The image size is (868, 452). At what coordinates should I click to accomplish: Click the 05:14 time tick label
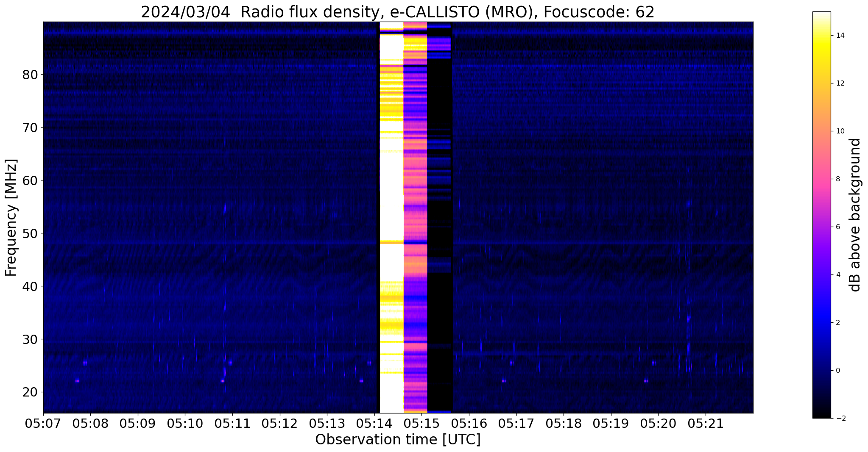tap(374, 424)
